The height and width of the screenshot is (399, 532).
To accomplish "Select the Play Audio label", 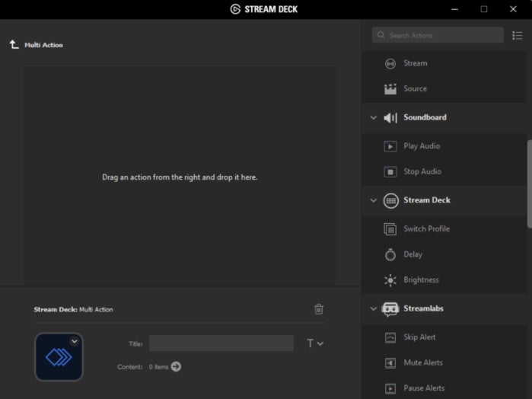I will tap(422, 146).
